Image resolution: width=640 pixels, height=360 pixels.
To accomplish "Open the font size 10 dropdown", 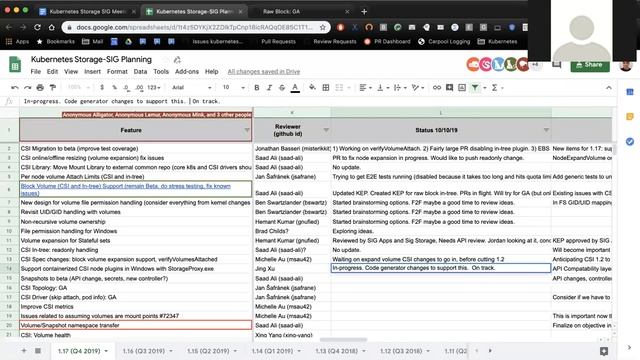I will 233,88.
